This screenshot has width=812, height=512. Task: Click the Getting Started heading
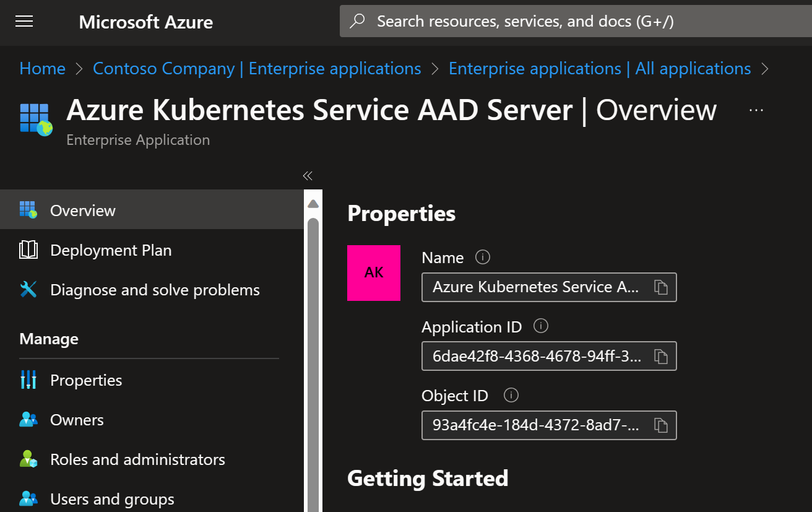(428, 479)
